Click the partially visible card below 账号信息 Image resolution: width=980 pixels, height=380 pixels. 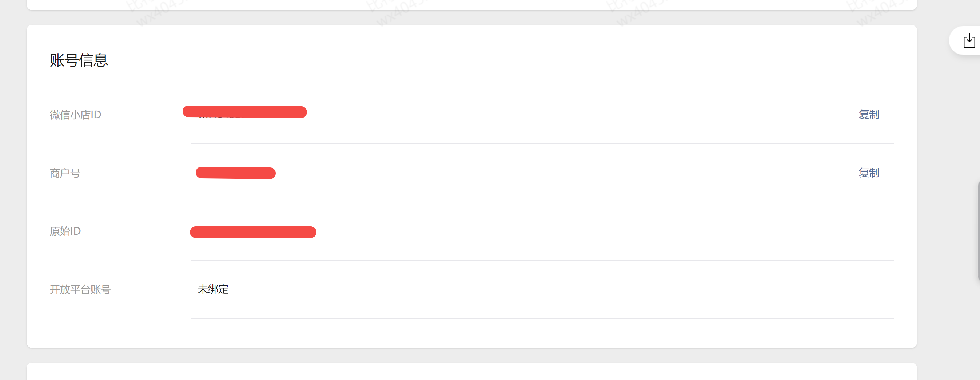tap(472, 372)
